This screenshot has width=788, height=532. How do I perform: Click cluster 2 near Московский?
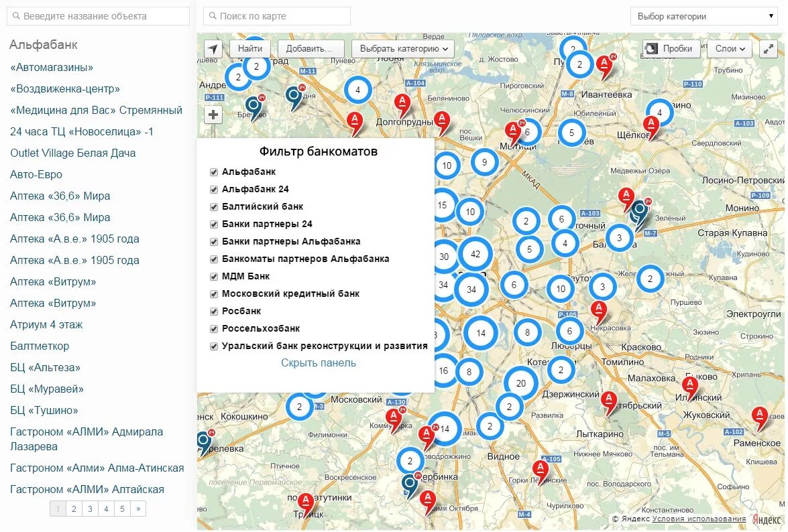click(300, 407)
